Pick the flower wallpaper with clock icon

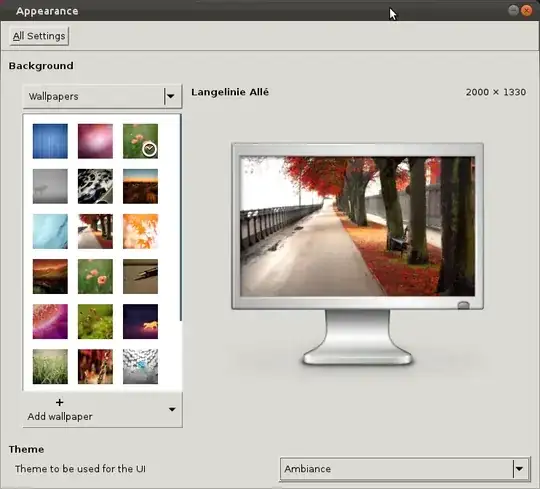(141, 141)
